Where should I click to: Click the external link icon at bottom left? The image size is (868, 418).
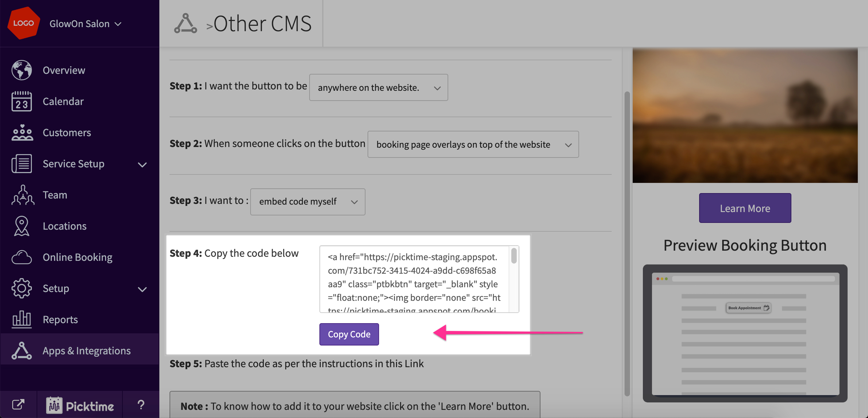[18, 404]
